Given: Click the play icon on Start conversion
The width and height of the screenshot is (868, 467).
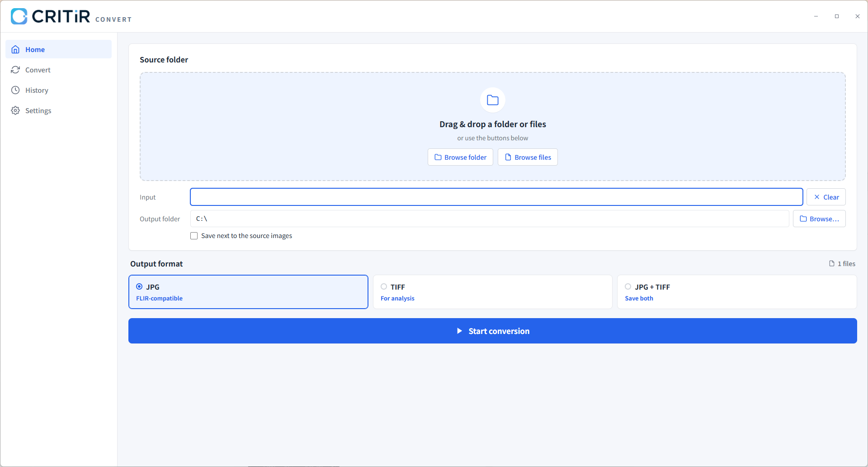Looking at the screenshot, I should tap(459, 331).
